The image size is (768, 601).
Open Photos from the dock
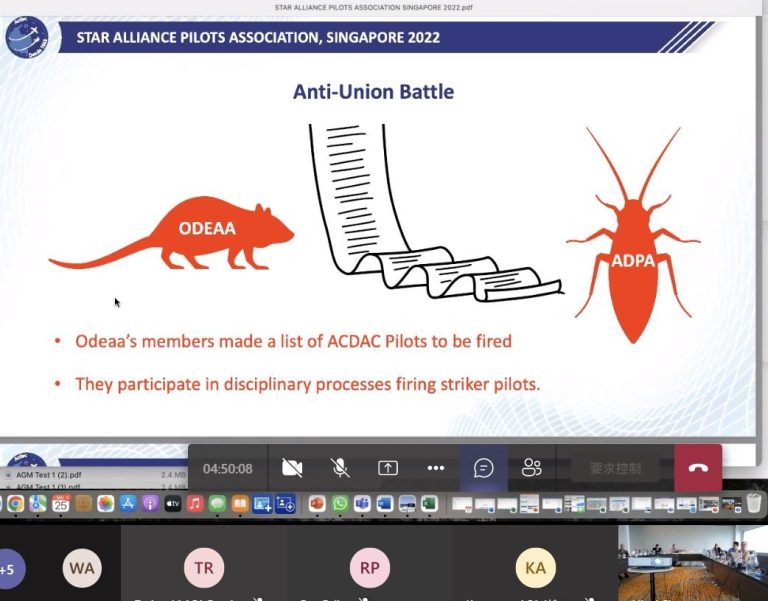[x=106, y=504]
